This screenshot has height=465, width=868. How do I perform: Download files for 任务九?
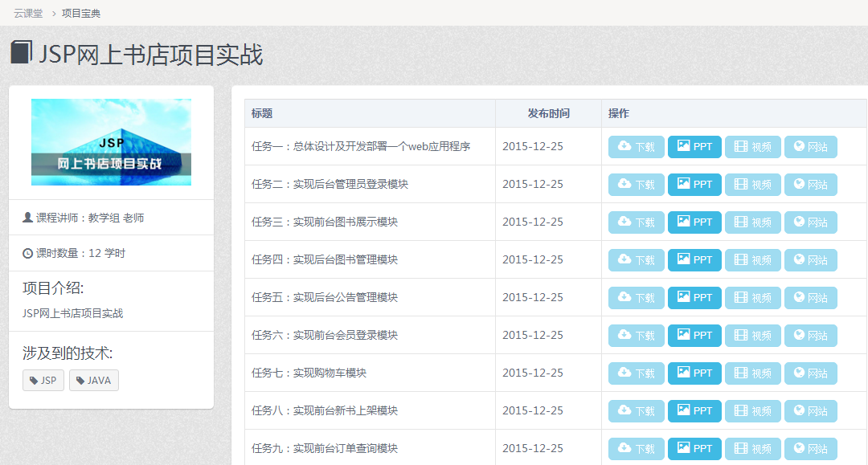636,449
